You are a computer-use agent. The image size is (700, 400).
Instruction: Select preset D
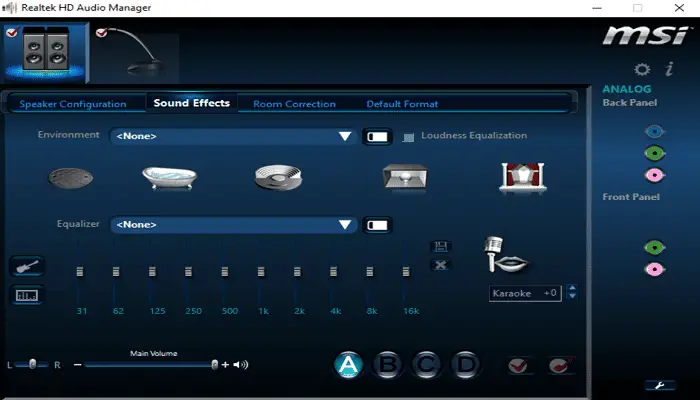click(x=466, y=365)
